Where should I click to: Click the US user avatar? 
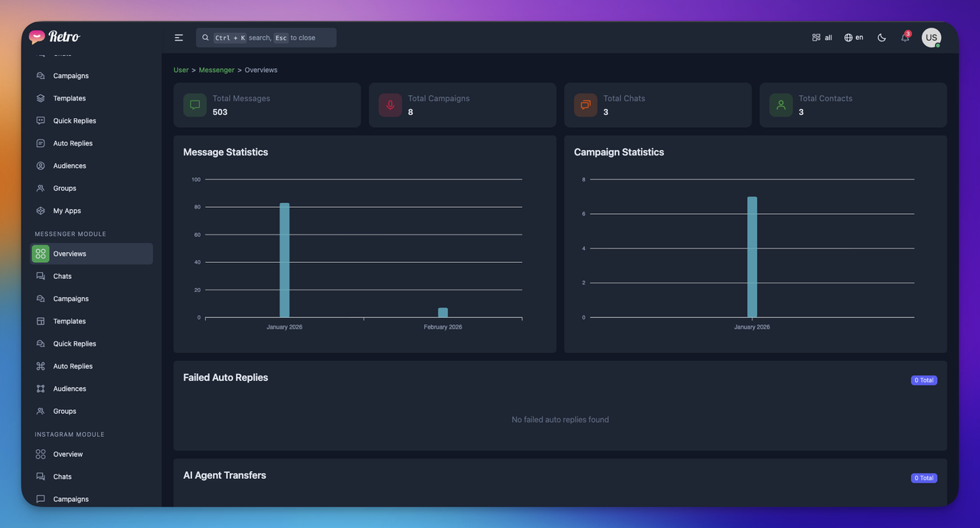point(931,38)
